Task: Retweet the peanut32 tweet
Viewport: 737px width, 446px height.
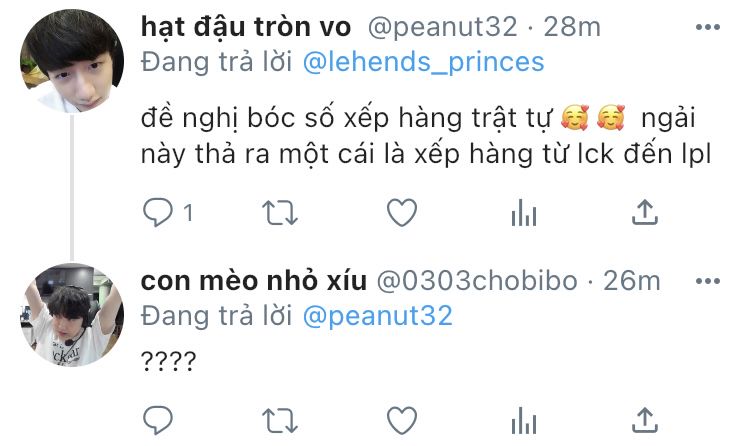Action: (280, 213)
